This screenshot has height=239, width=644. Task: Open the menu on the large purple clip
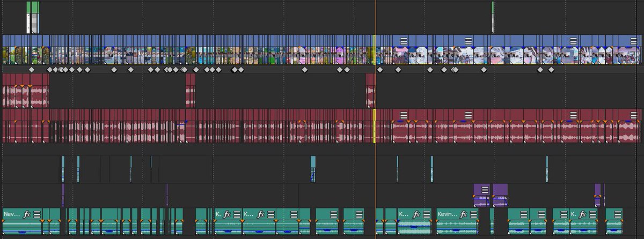tap(485, 190)
